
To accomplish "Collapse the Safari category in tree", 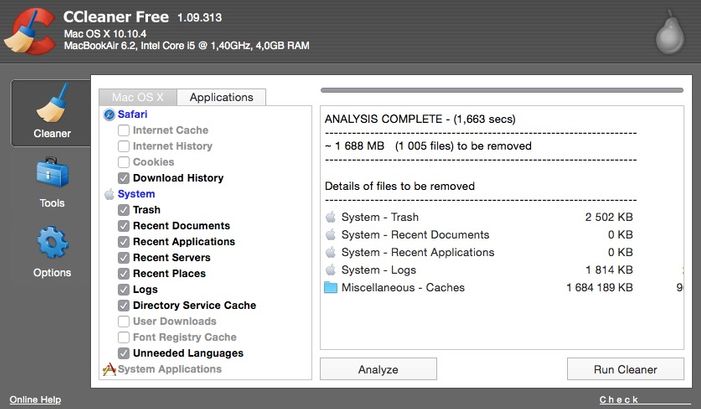I will click(x=132, y=114).
